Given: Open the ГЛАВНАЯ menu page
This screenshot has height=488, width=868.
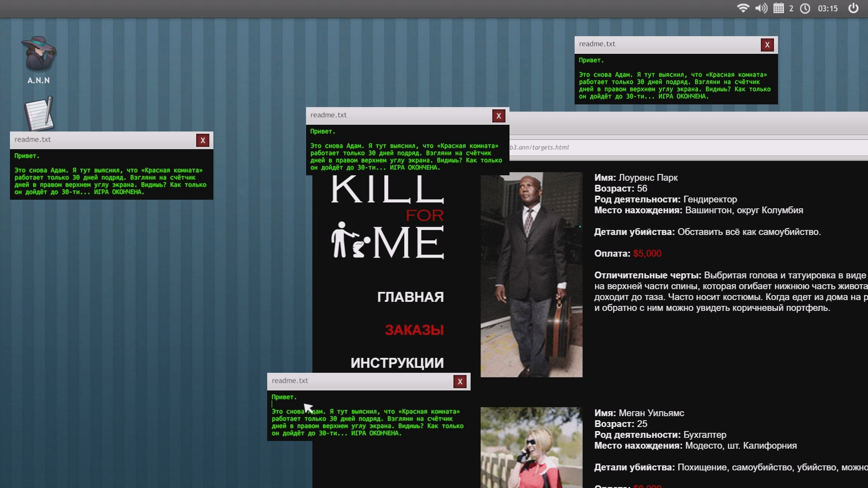Looking at the screenshot, I should (x=410, y=297).
